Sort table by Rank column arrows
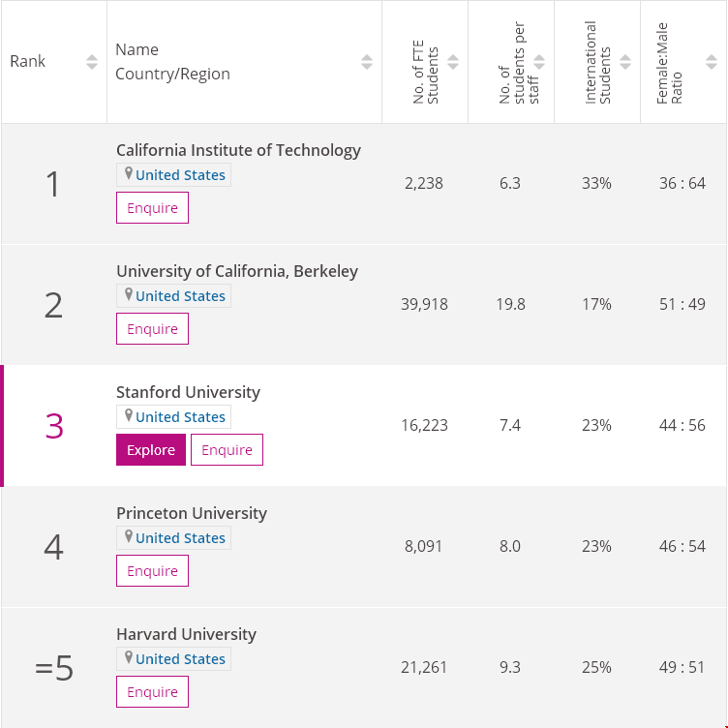Screen dimensions: 728x728 pyautogui.click(x=92, y=62)
